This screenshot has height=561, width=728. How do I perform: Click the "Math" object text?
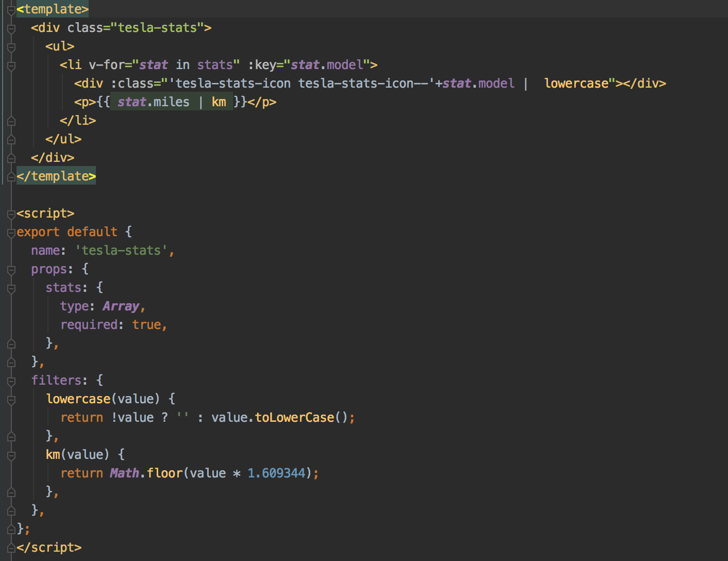(124, 473)
